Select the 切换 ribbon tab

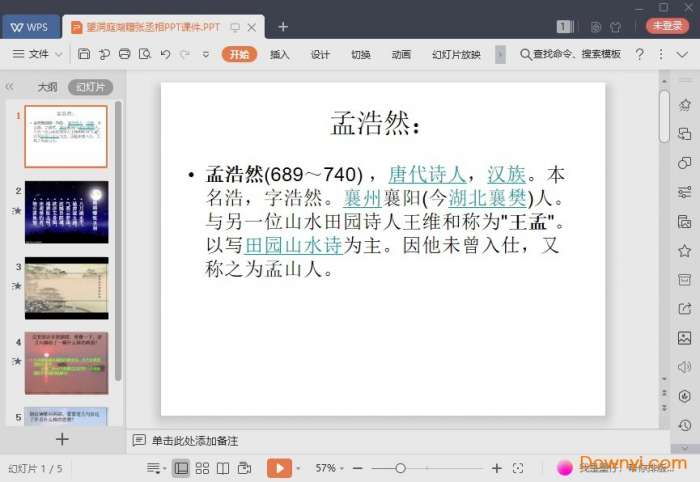point(361,54)
